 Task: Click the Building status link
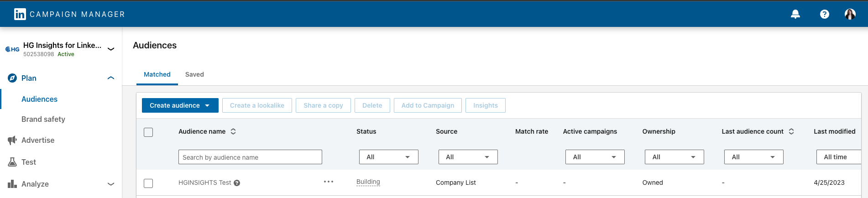pyautogui.click(x=368, y=182)
